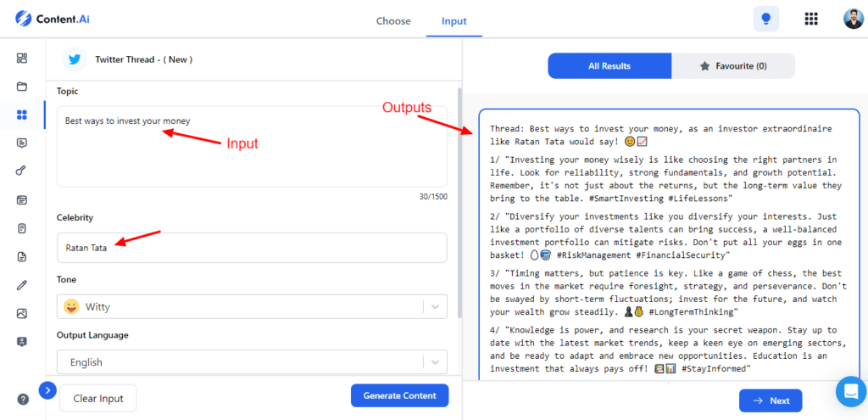The image size is (868, 420).
Task: Open the Tone dropdown arrow
Action: click(435, 306)
